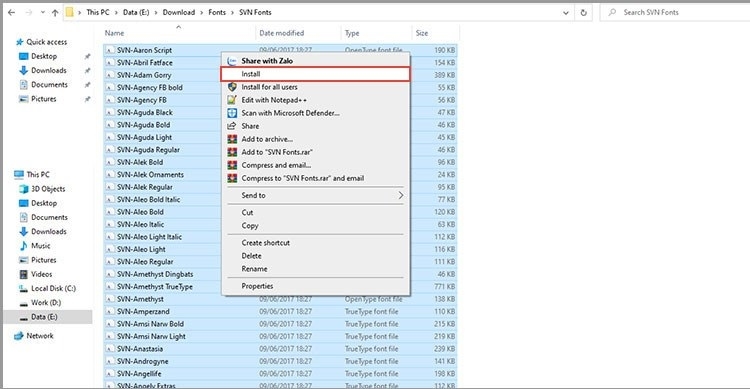This screenshot has height=389, width=750.
Task: Select the SVN-Amsi Narw Bold file
Action: (x=150, y=324)
